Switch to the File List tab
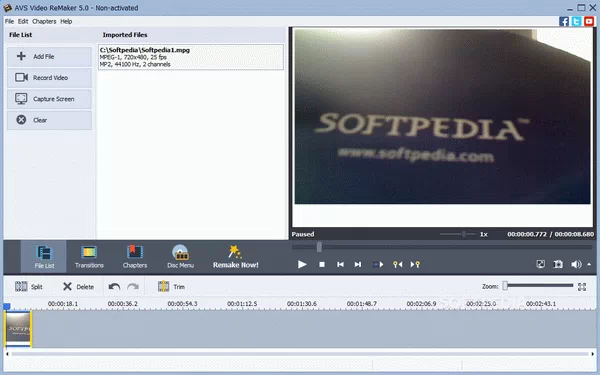 point(44,257)
